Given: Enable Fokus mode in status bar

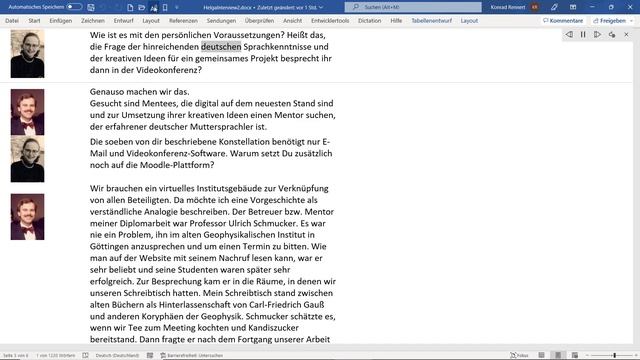Looking at the screenshot, I should pyautogui.click(x=519, y=356).
